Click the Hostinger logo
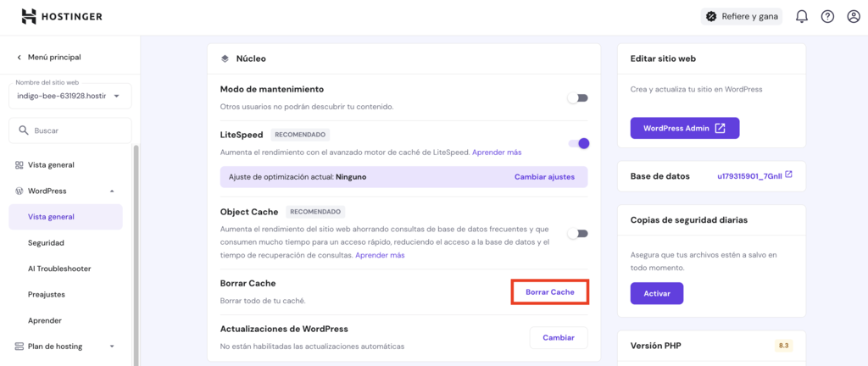 (64, 16)
